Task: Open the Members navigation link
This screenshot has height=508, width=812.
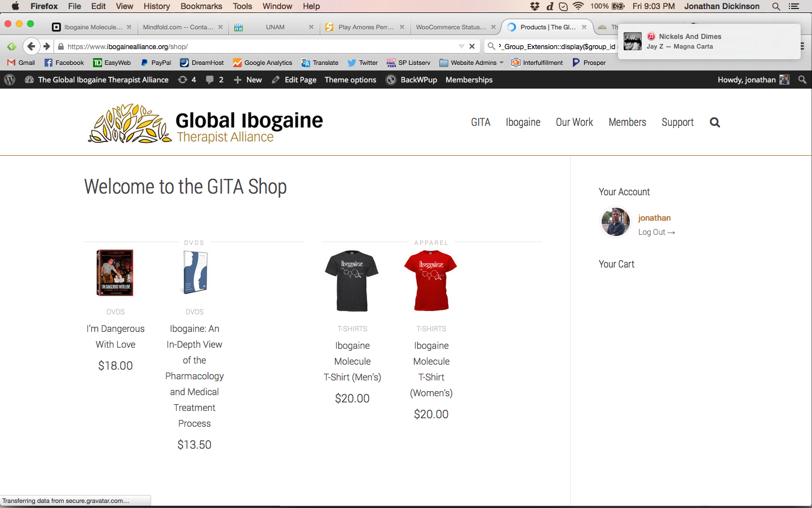Action: pyautogui.click(x=627, y=122)
